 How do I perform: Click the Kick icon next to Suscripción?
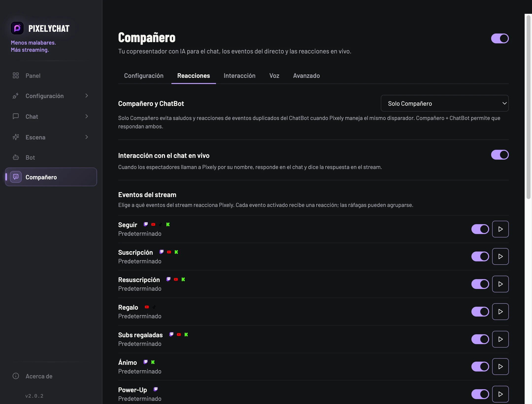point(176,252)
